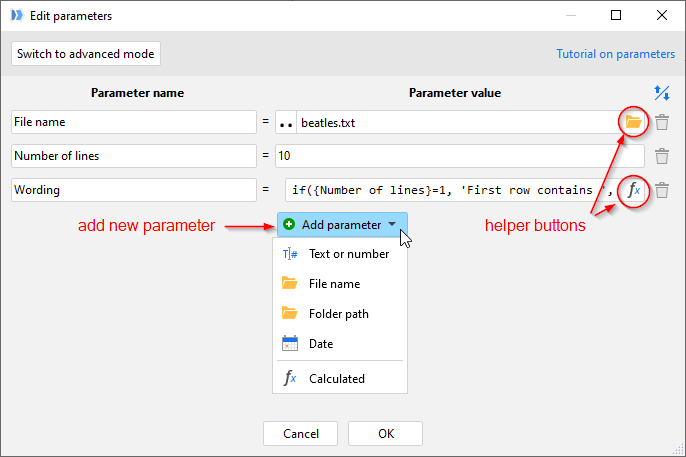686x457 pixels.
Task: Click the green plus icon on Add parameter
Action: click(x=289, y=224)
